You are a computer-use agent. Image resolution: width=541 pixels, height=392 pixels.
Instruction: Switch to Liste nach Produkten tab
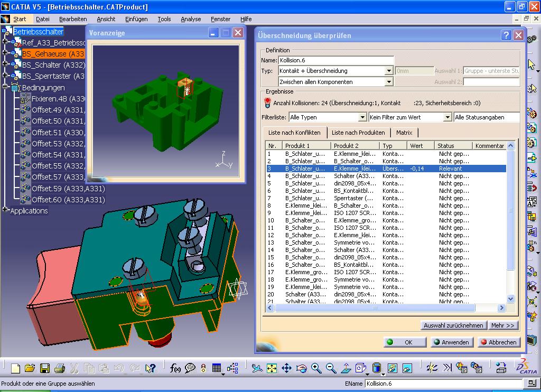click(358, 133)
